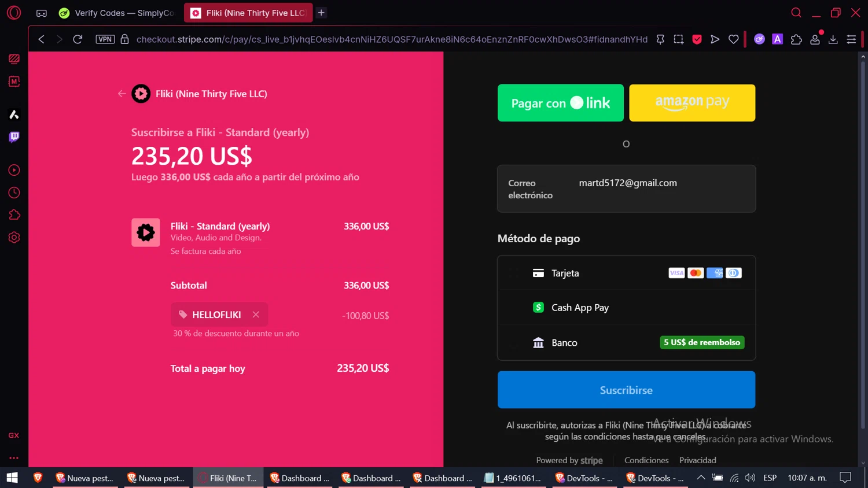Select Tarjeta payment method
This screenshot has height=488, width=868.
pyautogui.click(x=626, y=273)
